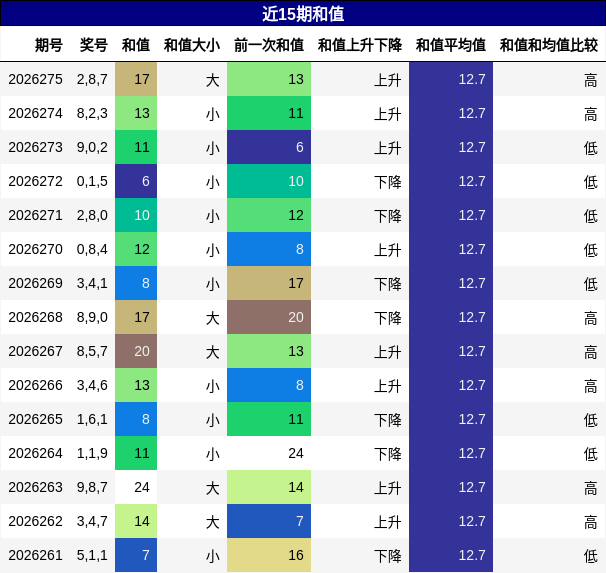Click the 和值 cell 24 in row 2026263
The width and height of the screenshot is (606, 573).
(x=136, y=487)
